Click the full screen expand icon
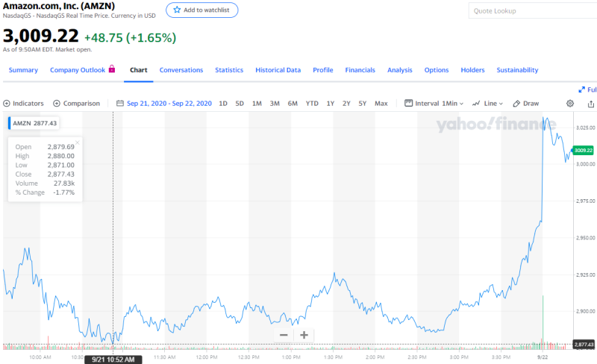Image resolution: width=597 pixels, height=364 pixels. click(582, 90)
